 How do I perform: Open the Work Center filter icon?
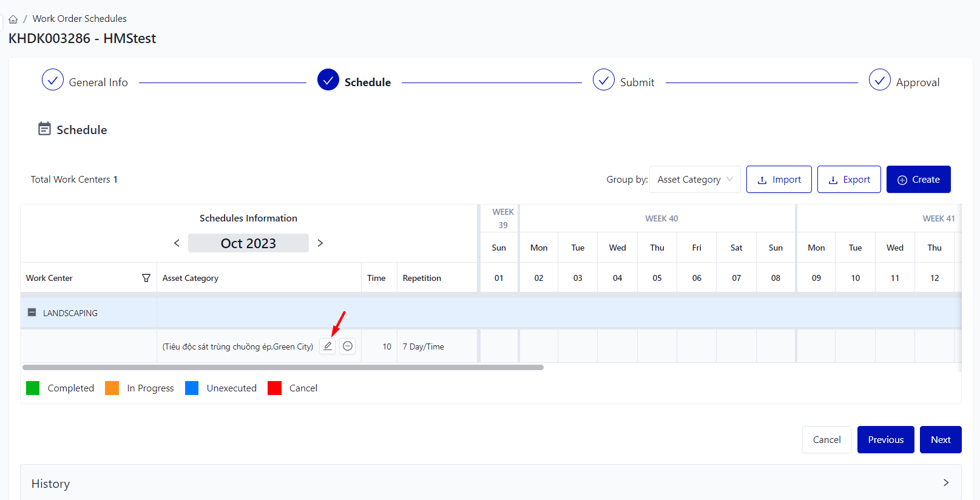point(146,278)
